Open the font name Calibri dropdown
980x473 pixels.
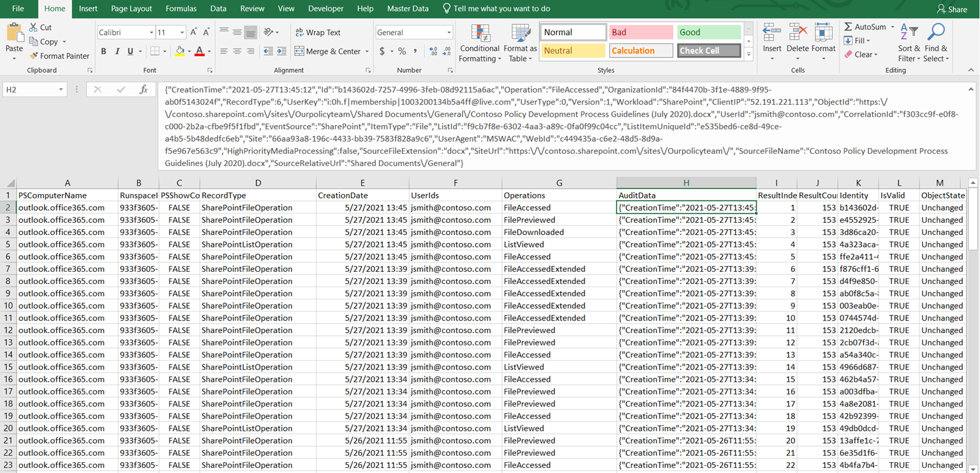click(x=151, y=33)
